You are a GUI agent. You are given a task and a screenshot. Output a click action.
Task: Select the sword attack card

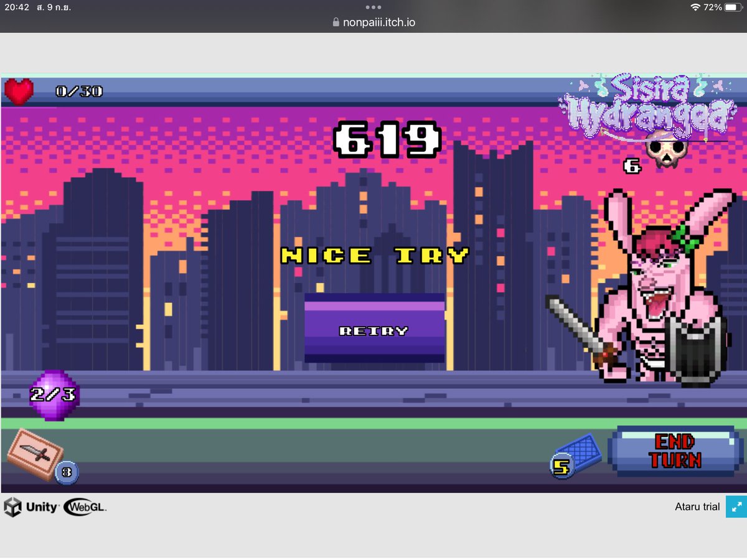[35, 454]
